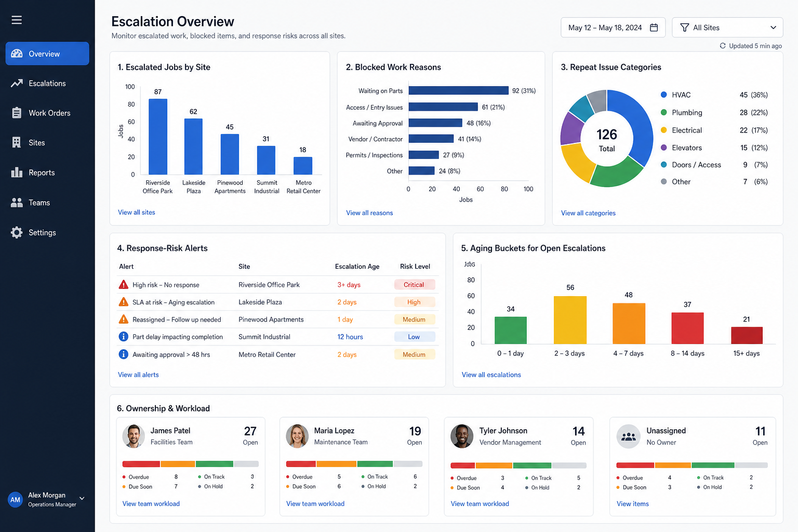
Task: Click the filter funnel icon beside All Sites
Action: pyautogui.click(x=685, y=28)
